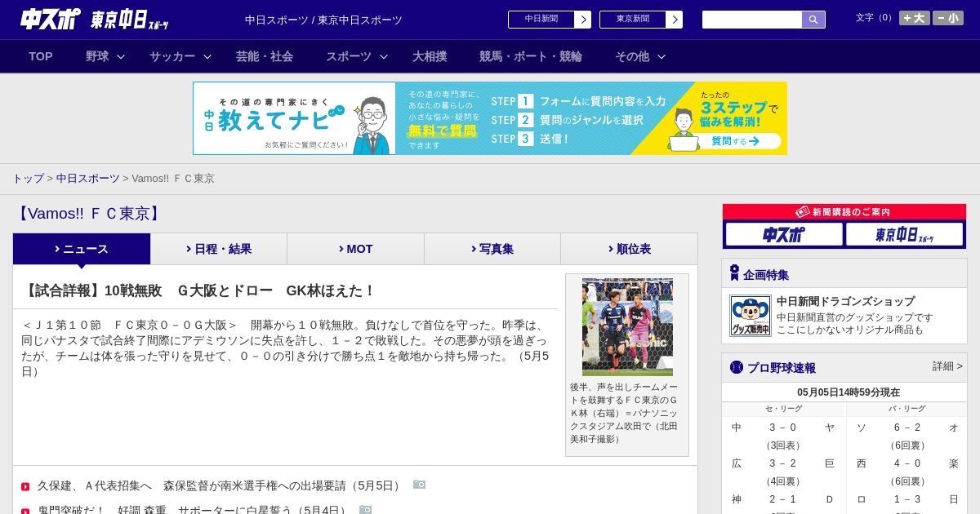Click the 東京中日スポーツ logo in header

click(x=130, y=20)
